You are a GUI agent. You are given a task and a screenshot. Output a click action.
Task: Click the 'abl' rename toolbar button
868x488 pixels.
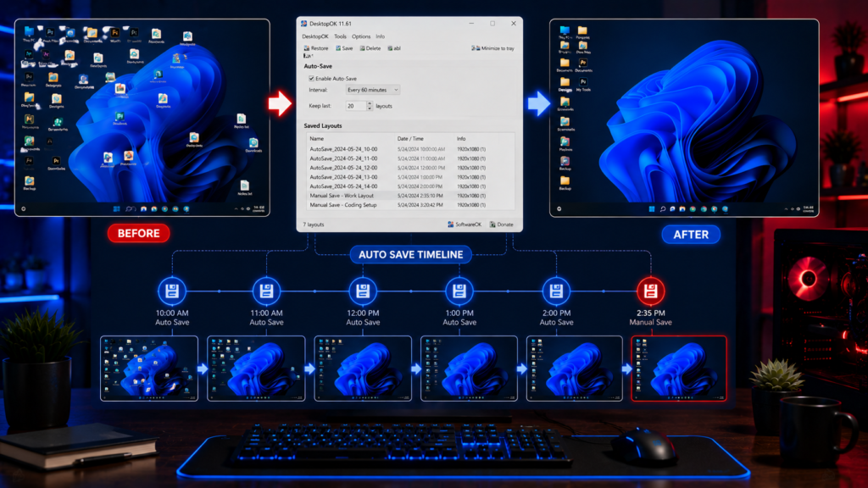(x=394, y=48)
